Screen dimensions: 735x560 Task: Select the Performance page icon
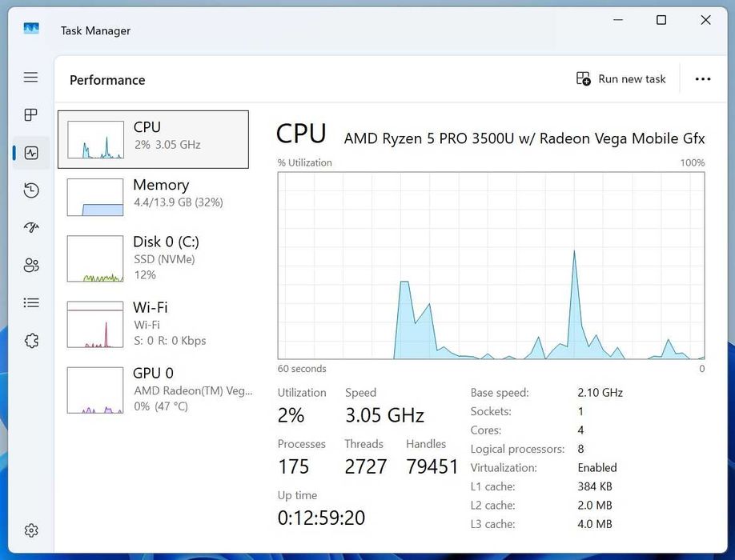tap(31, 153)
